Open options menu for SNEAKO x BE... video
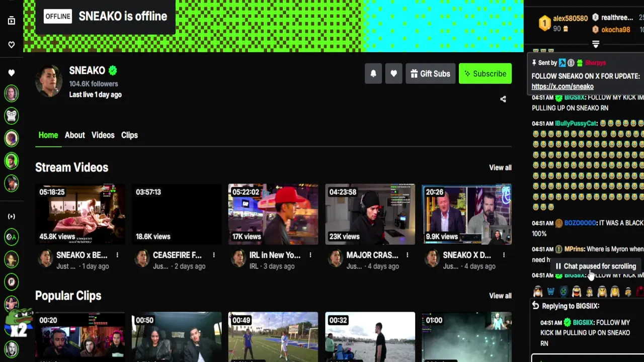 click(117, 255)
